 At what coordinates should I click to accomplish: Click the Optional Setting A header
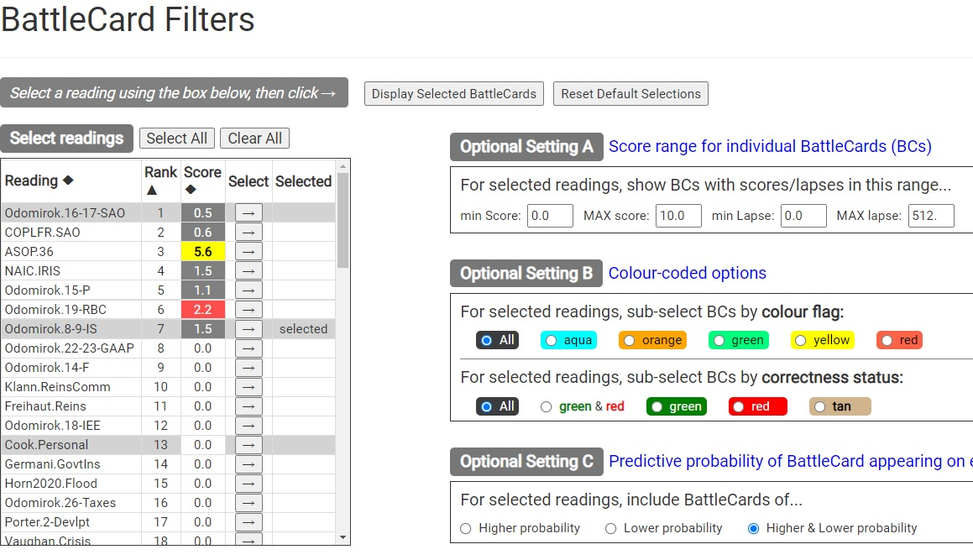tap(526, 147)
